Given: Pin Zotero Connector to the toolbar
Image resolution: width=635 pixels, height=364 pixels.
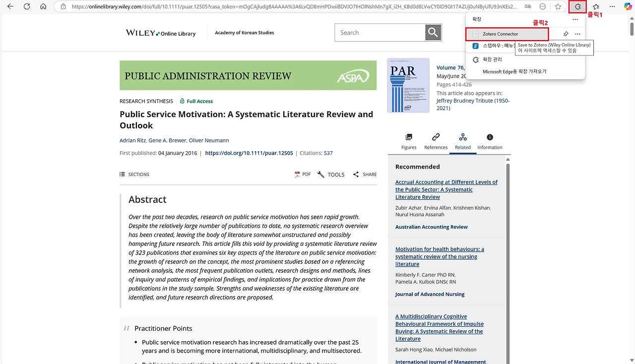Looking at the screenshot, I should click(x=566, y=34).
